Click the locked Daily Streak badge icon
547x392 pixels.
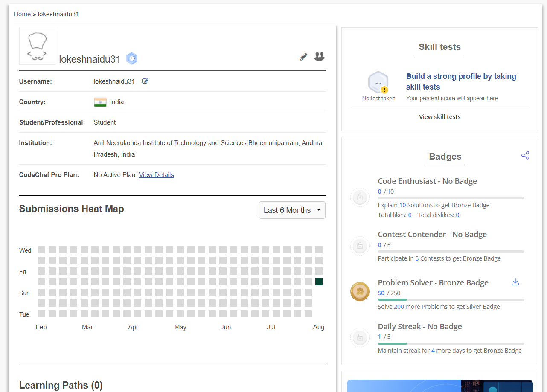pyautogui.click(x=360, y=337)
